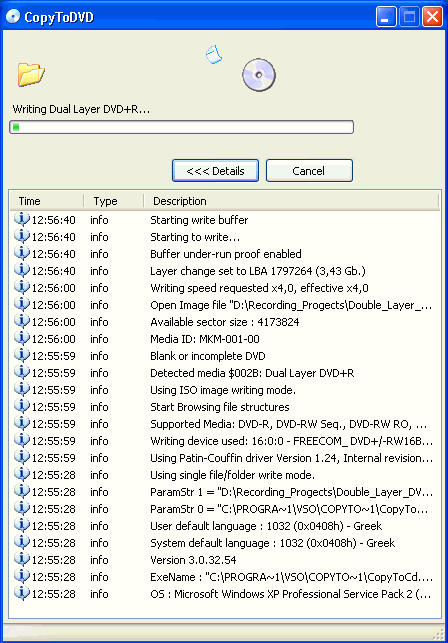The image size is (448, 643).
Task: Close the CopyToDVD window
Action: tap(432, 17)
